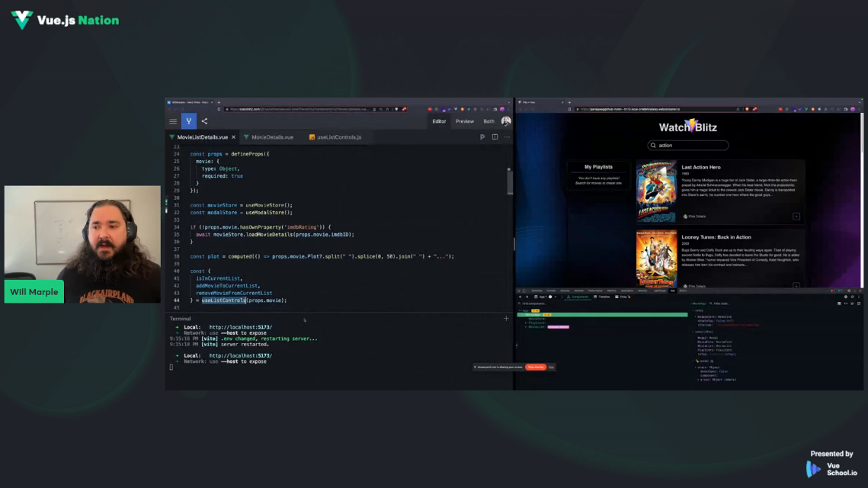Open editor more options ellipsis
The image size is (868, 488).
(507, 137)
